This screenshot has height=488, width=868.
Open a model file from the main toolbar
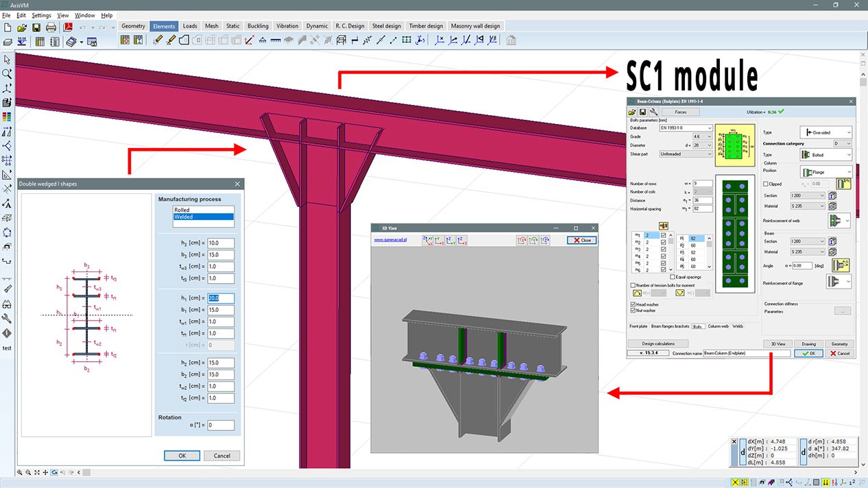22,27
